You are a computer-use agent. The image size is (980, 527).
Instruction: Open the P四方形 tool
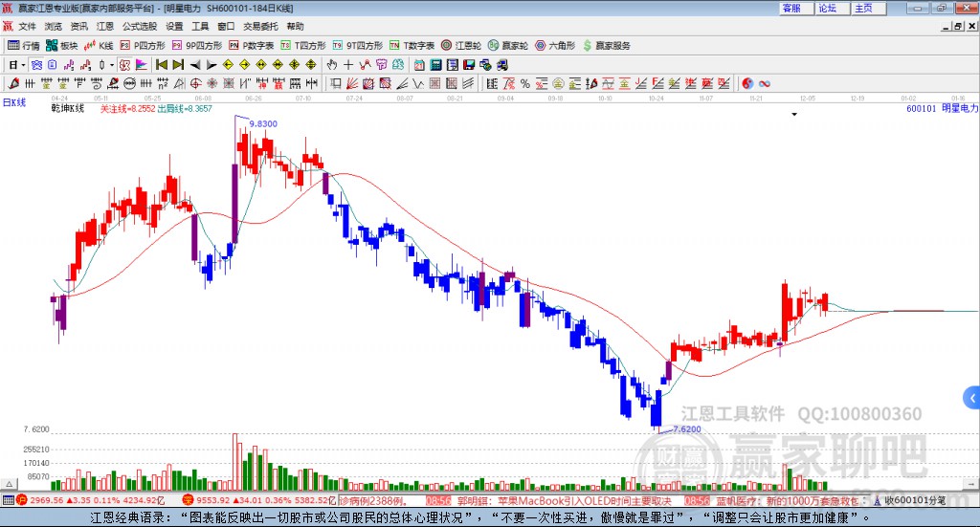point(143,46)
